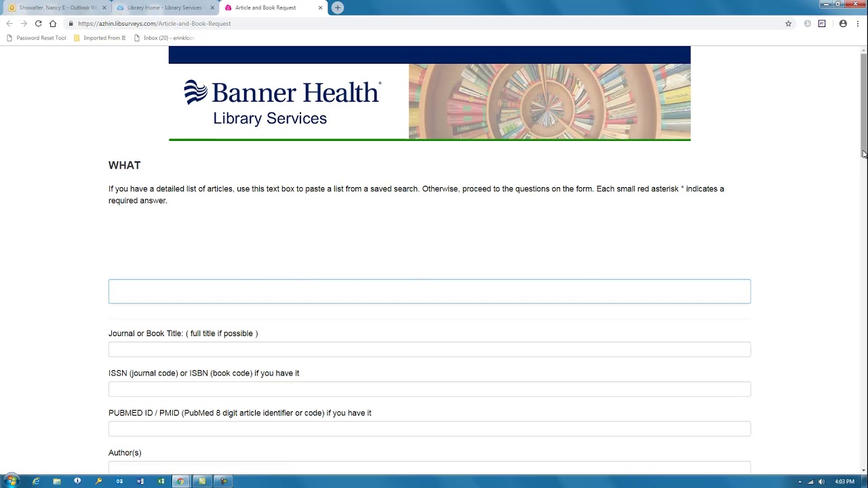Click the page scrollbar down arrow

pyautogui.click(x=863, y=470)
